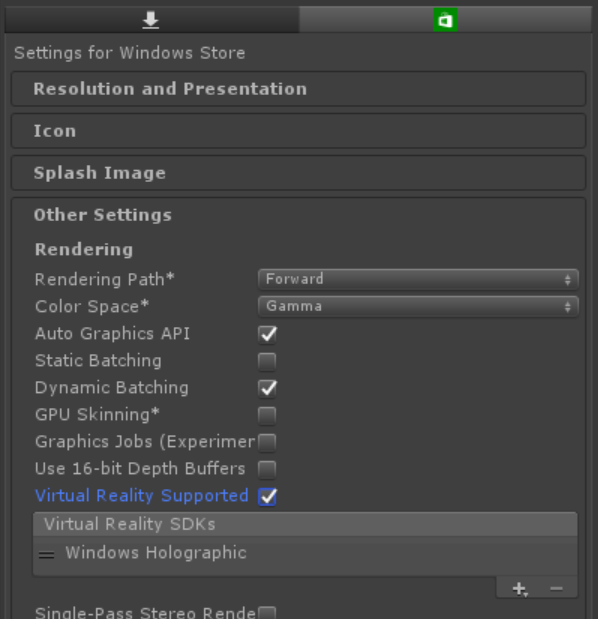
Task: Grab the Windows Holographic reorder handle
Action: pos(47,555)
